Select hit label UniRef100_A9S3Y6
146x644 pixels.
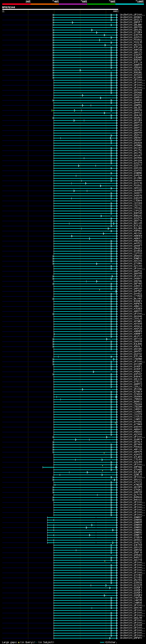point(131,261)
